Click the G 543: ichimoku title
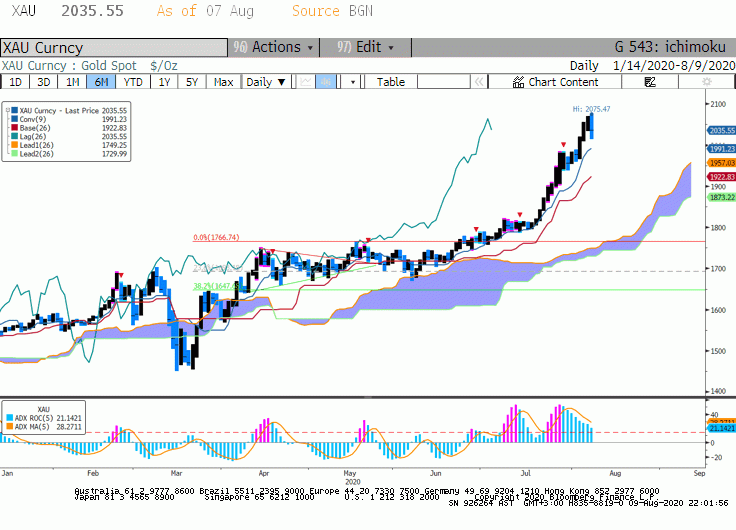 click(x=670, y=47)
